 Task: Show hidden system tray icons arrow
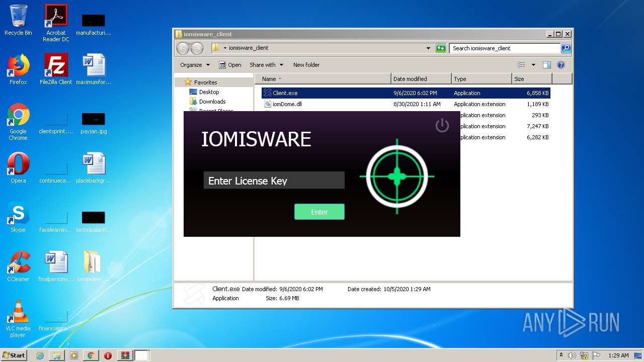pos(561,355)
